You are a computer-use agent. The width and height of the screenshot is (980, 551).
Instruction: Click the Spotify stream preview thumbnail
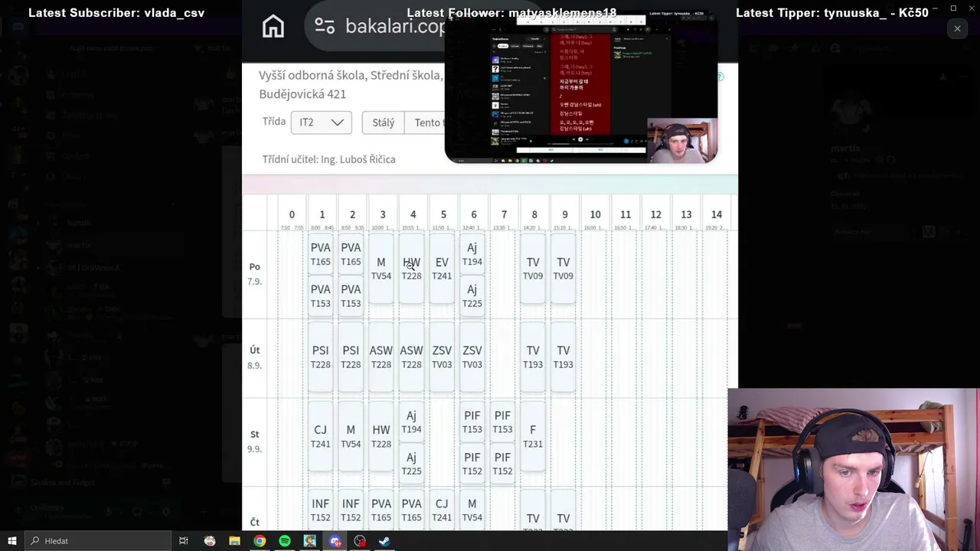pyautogui.click(x=581, y=86)
